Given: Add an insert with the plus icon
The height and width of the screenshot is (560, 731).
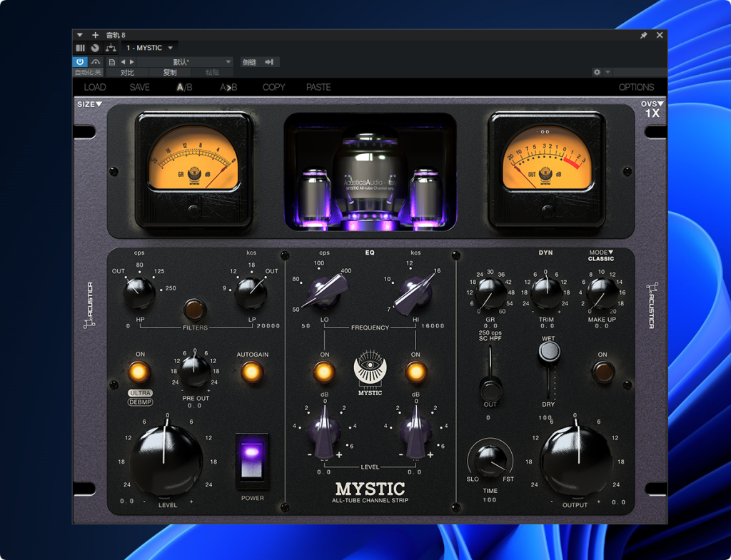Looking at the screenshot, I should click(x=95, y=35).
